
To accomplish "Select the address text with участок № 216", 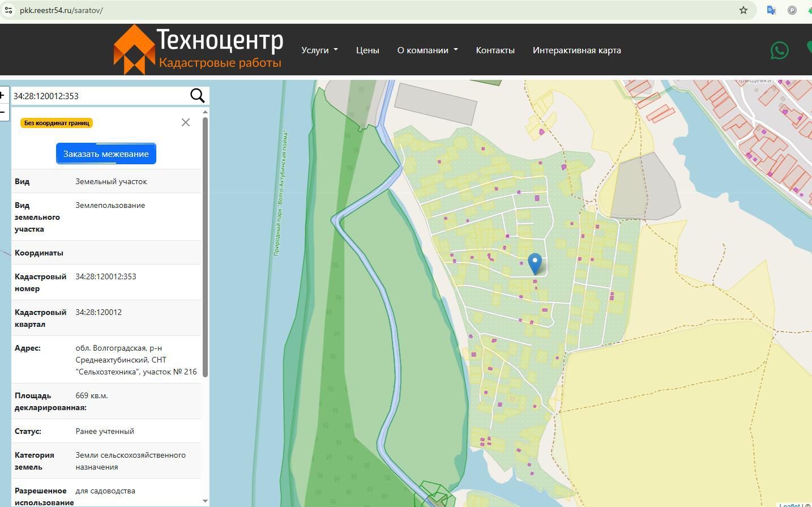I will tap(136, 360).
